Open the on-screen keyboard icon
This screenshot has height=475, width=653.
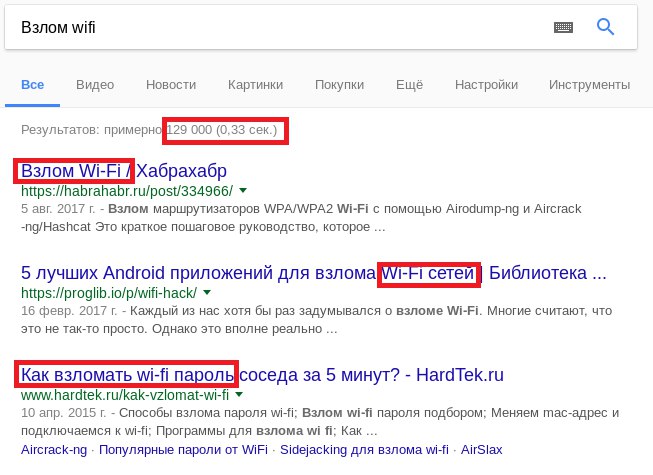tap(563, 27)
